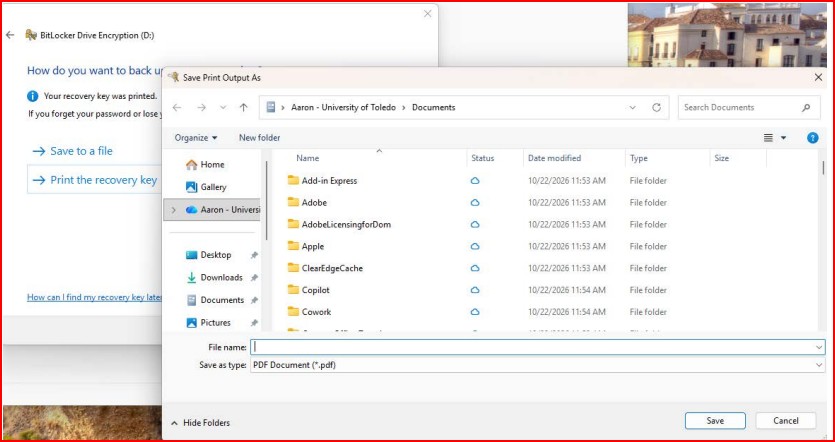
Task: Sort by Date modified column header
Action: point(554,158)
